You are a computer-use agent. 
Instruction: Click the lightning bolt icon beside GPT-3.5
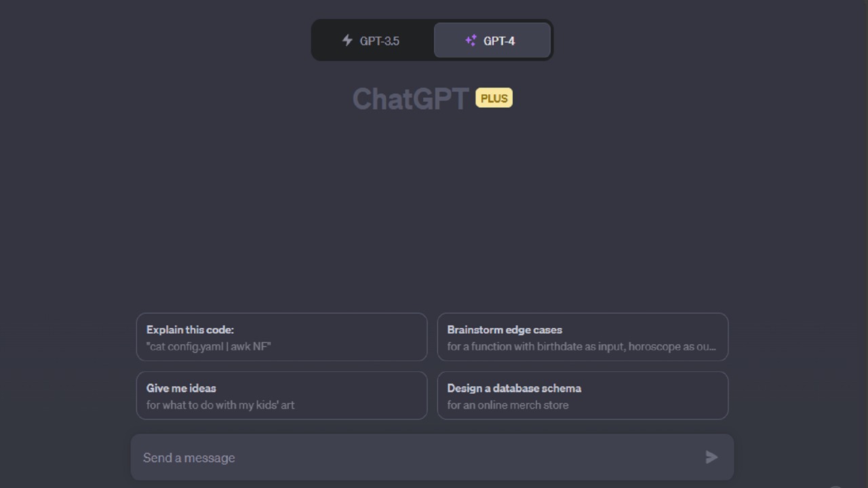347,41
